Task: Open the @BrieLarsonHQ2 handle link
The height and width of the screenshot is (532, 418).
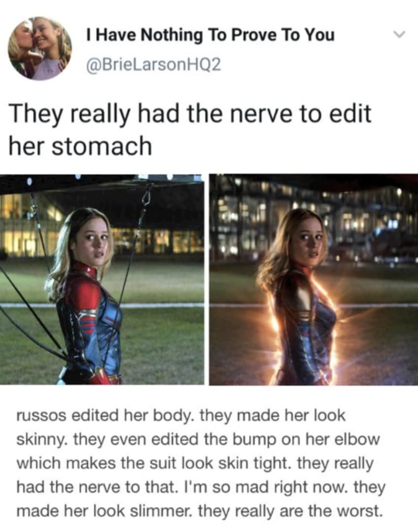Action: point(153,64)
